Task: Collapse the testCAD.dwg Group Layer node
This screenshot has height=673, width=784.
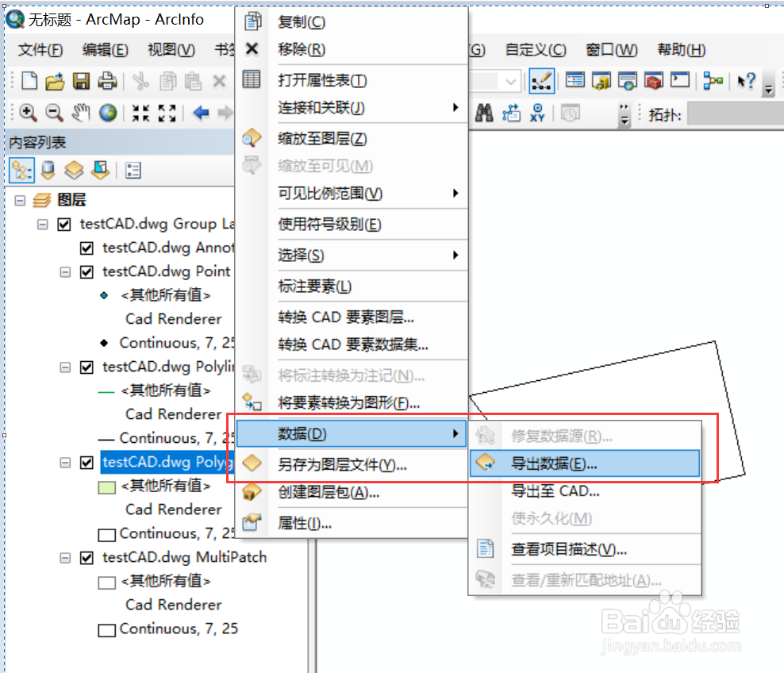Action: coord(43,224)
